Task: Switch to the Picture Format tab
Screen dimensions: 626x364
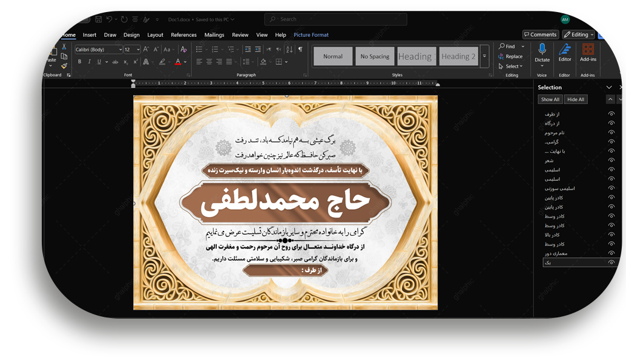Action: coord(311,35)
